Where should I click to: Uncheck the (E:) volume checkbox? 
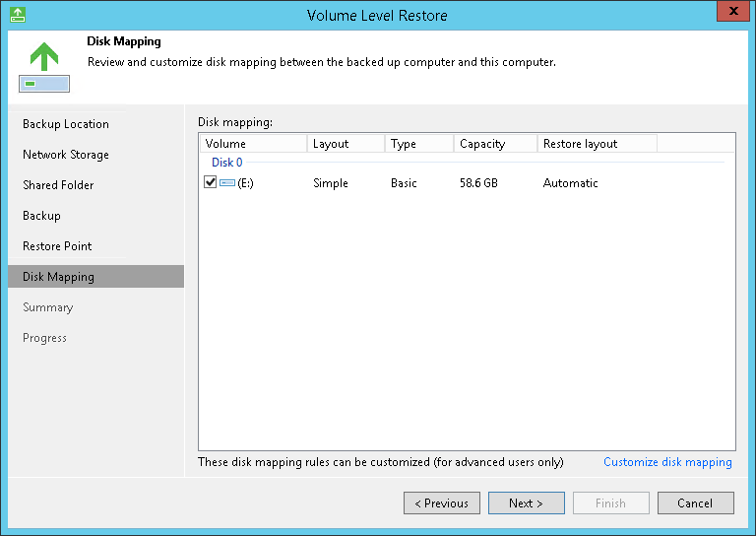211,182
